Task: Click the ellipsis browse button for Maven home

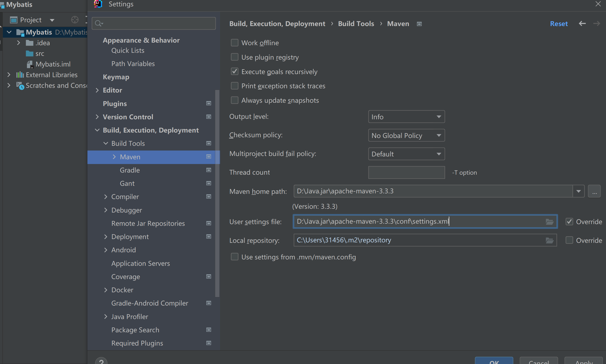Action: pyautogui.click(x=594, y=191)
